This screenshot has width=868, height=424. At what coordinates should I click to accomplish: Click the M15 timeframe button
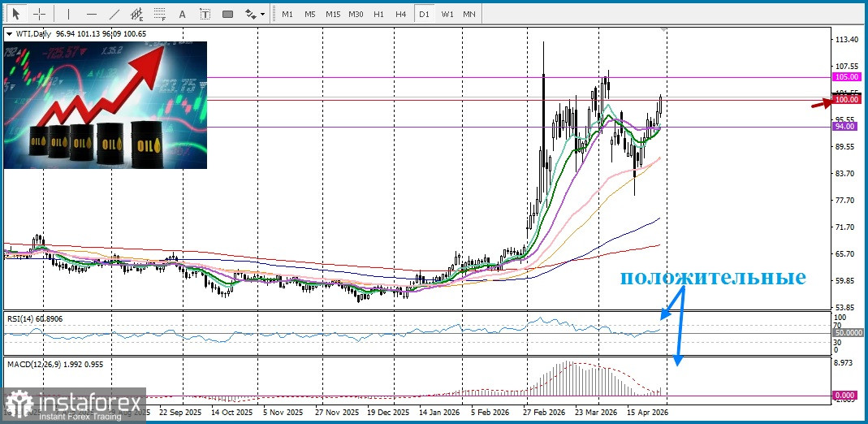pyautogui.click(x=333, y=14)
